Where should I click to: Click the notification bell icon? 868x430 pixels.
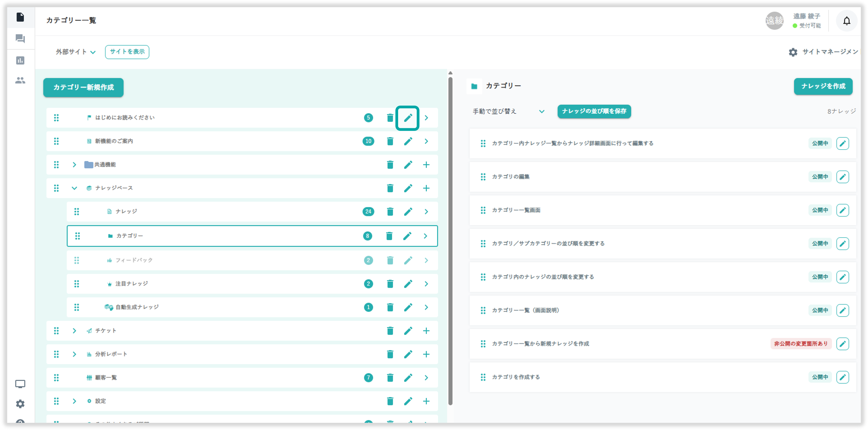point(846,21)
